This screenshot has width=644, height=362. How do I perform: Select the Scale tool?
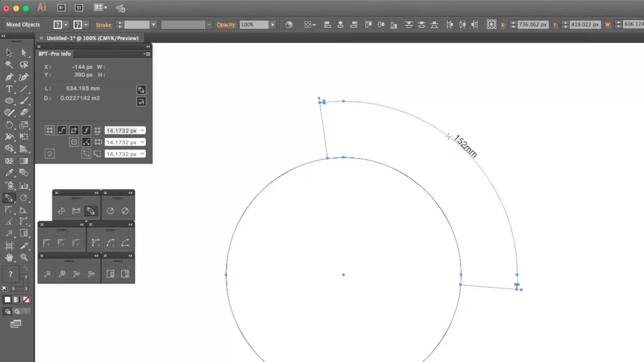click(x=24, y=125)
